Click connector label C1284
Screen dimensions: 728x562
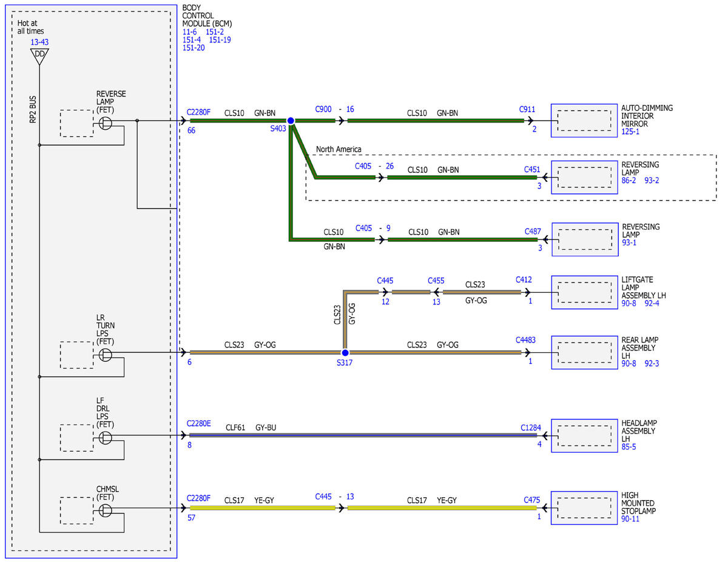coord(531,427)
